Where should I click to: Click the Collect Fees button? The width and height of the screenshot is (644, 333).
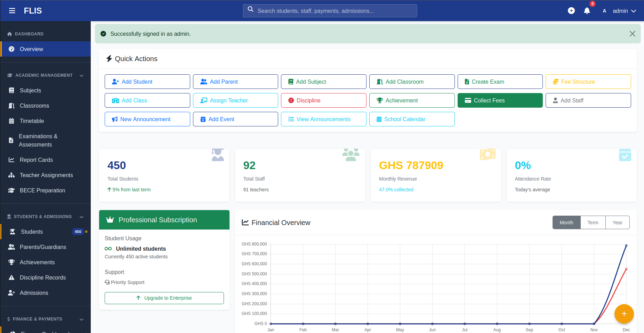500,100
